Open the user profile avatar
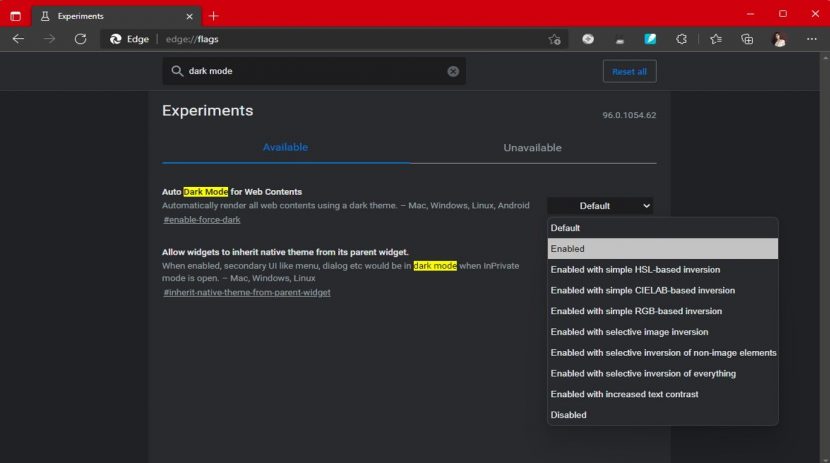This screenshot has width=830, height=463. 779,39
